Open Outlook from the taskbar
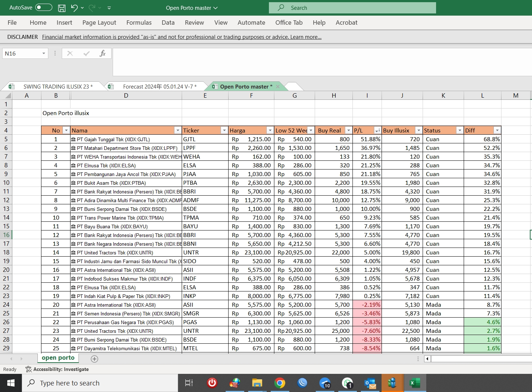 coord(370,383)
